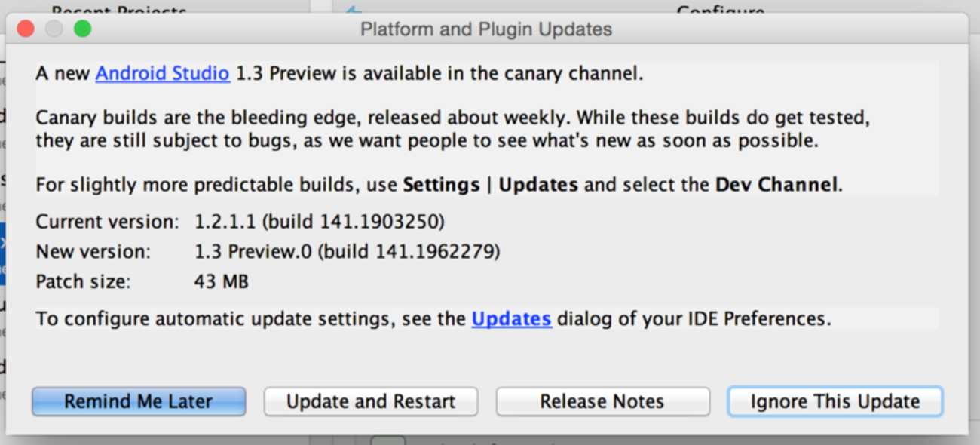Click the bold Settings text
The image size is (980, 445).
(x=441, y=185)
